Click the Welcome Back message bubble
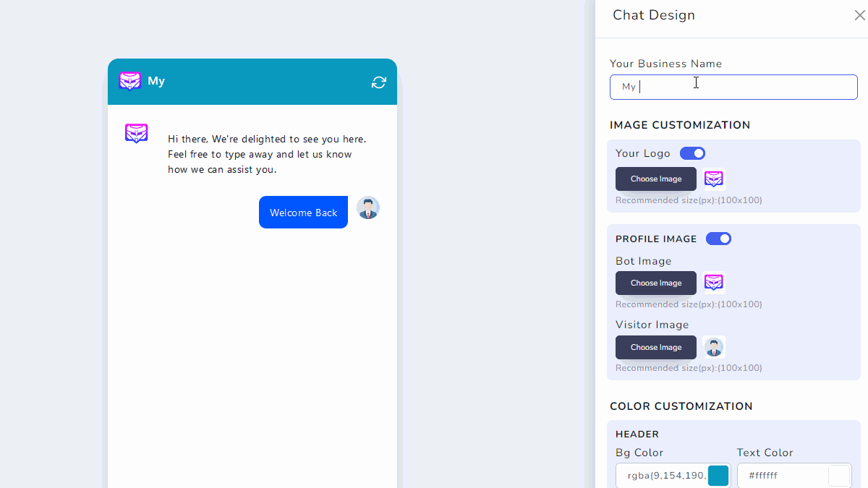868x488 pixels. [303, 213]
